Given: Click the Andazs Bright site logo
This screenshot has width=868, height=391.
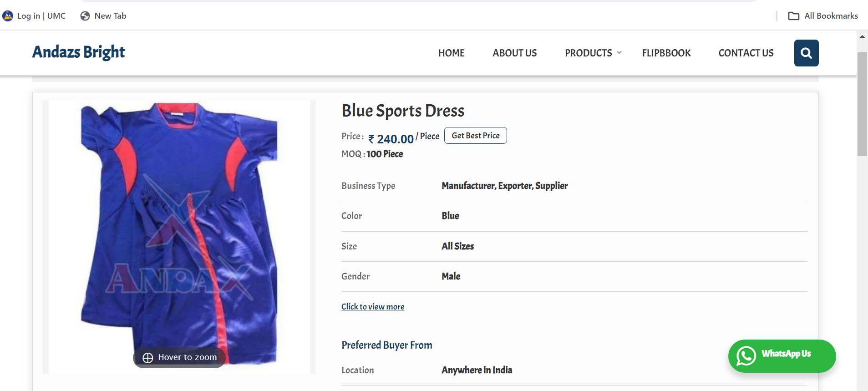Looking at the screenshot, I should pyautogui.click(x=78, y=52).
